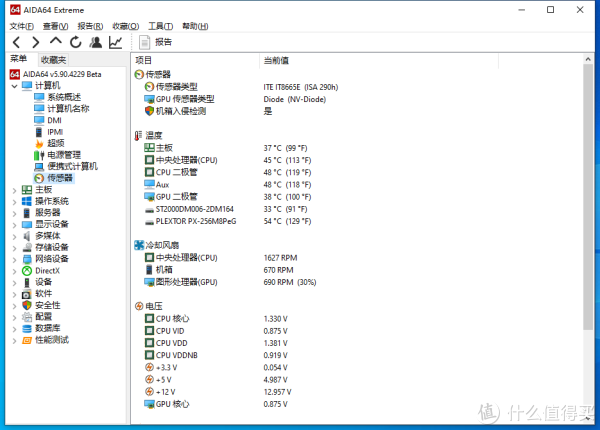This screenshot has height=430, width=600.
Task: Expand the 显示设备 tree node
Action: click(x=15, y=225)
